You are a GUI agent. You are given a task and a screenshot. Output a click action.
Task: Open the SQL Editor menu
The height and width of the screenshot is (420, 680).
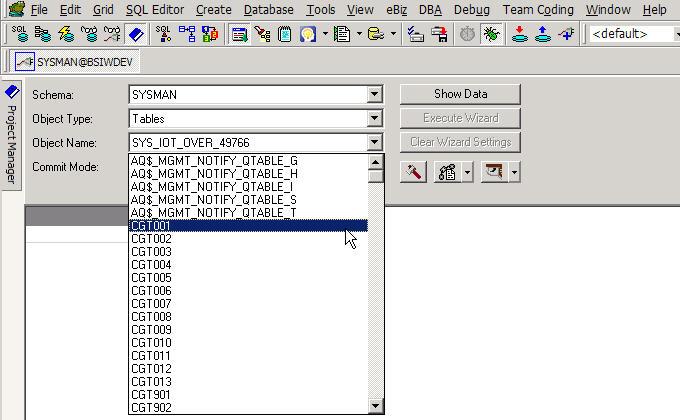pos(155,10)
